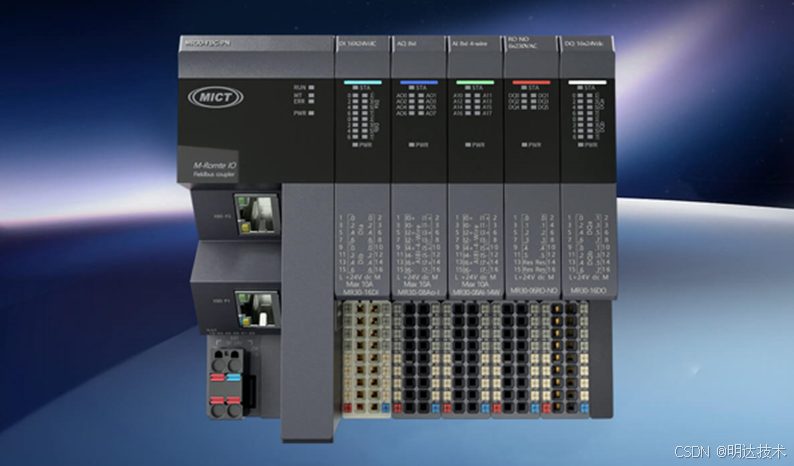794x466 pixels.
Task: Select the white color bar on DQ module
Action: click(587, 82)
